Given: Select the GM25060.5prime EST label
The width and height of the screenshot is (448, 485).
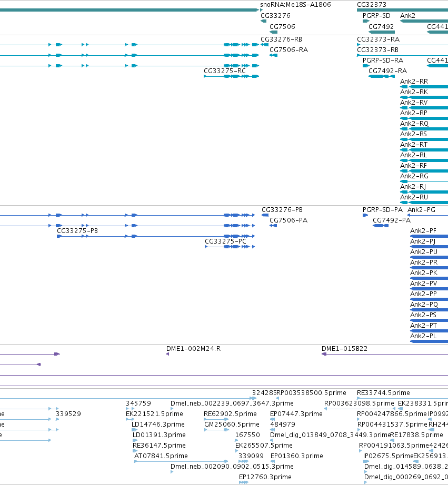Looking at the screenshot, I should tap(232, 425).
